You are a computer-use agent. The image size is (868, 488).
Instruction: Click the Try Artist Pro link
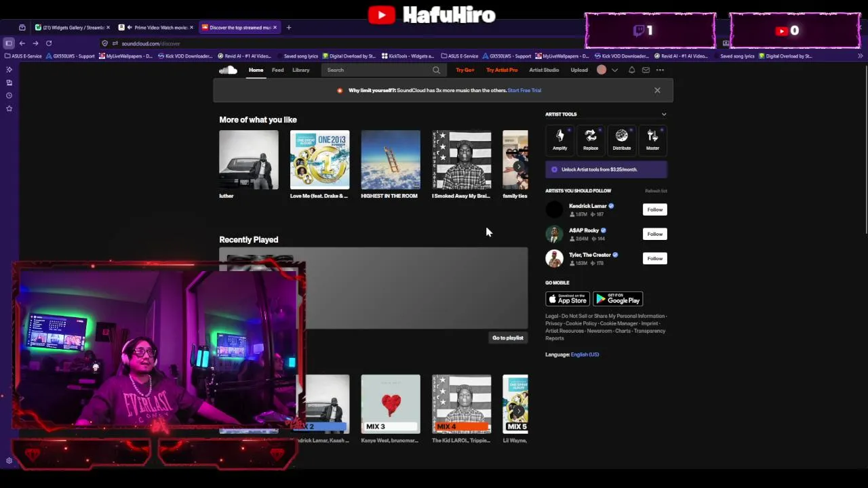pyautogui.click(x=502, y=70)
